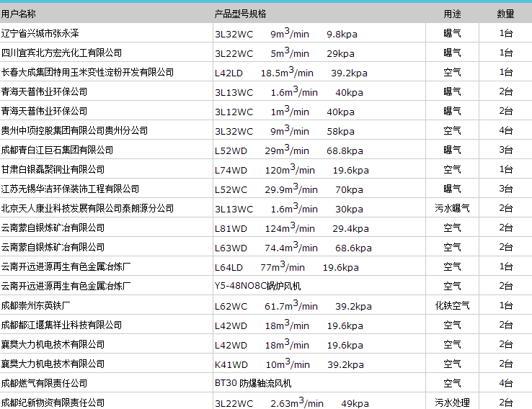Click the K41WD 10m3/min 39.2kpa spec
The height and width of the screenshot is (409, 532).
point(289,364)
